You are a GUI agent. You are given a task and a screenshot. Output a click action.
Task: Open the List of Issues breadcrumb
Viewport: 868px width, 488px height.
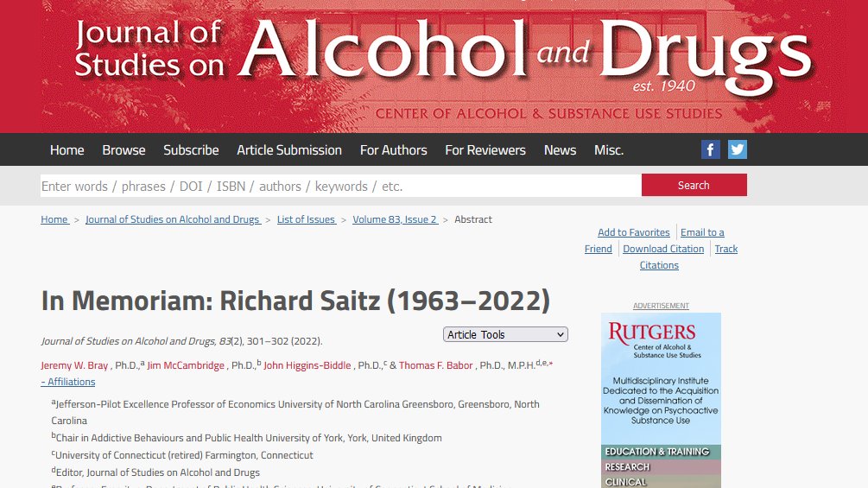tap(306, 219)
